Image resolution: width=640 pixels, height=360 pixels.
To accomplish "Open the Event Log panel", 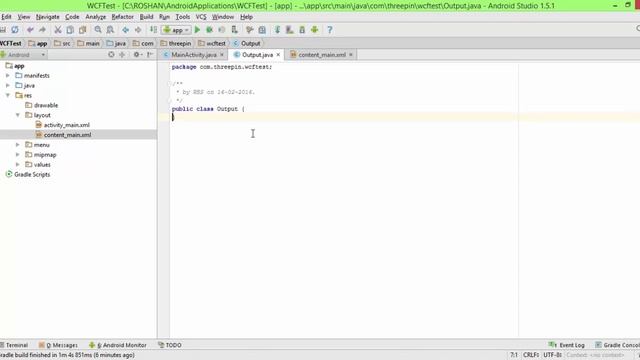I will click(567, 345).
